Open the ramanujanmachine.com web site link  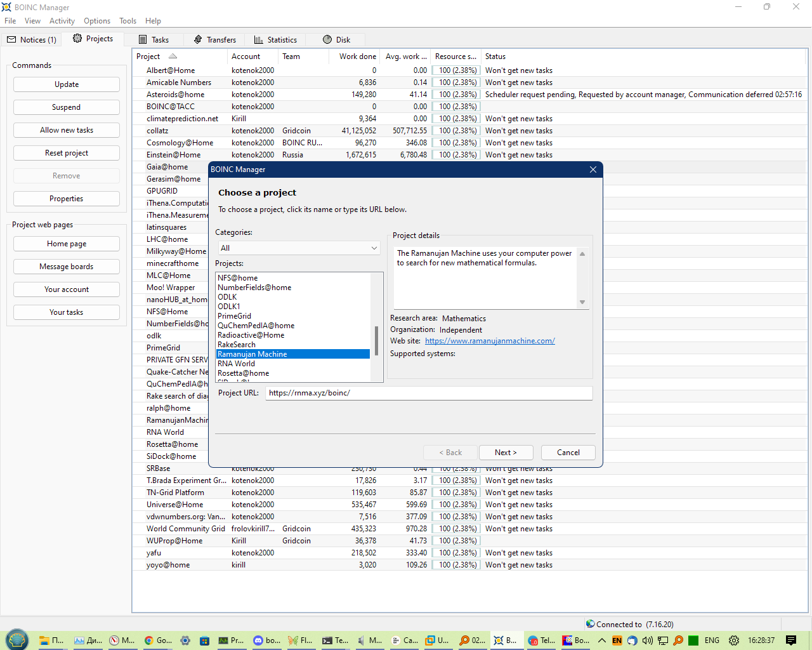[x=490, y=341]
